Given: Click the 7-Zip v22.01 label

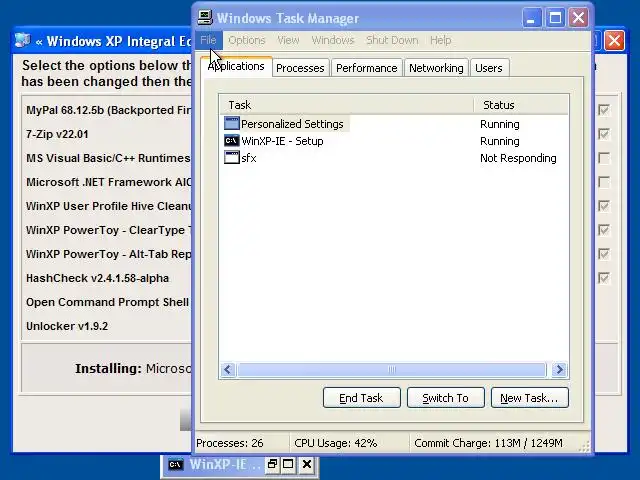Looking at the screenshot, I should (x=57, y=134).
